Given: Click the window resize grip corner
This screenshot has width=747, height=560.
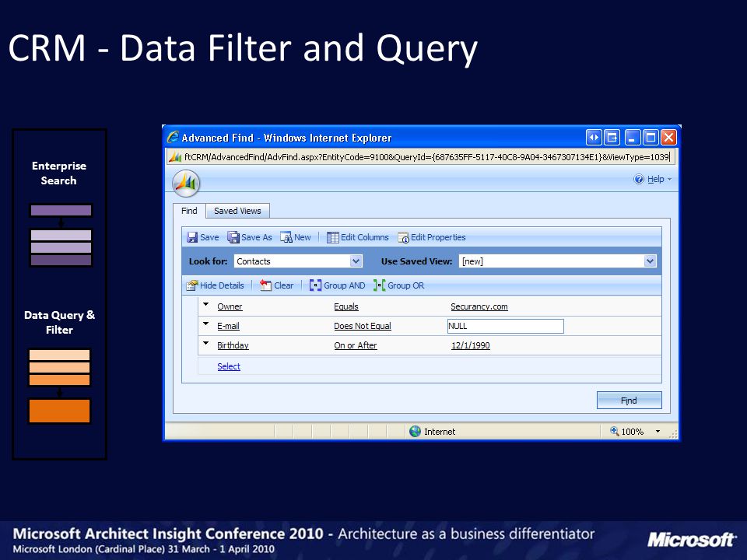Looking at the screenshot, I should point(673,434).
